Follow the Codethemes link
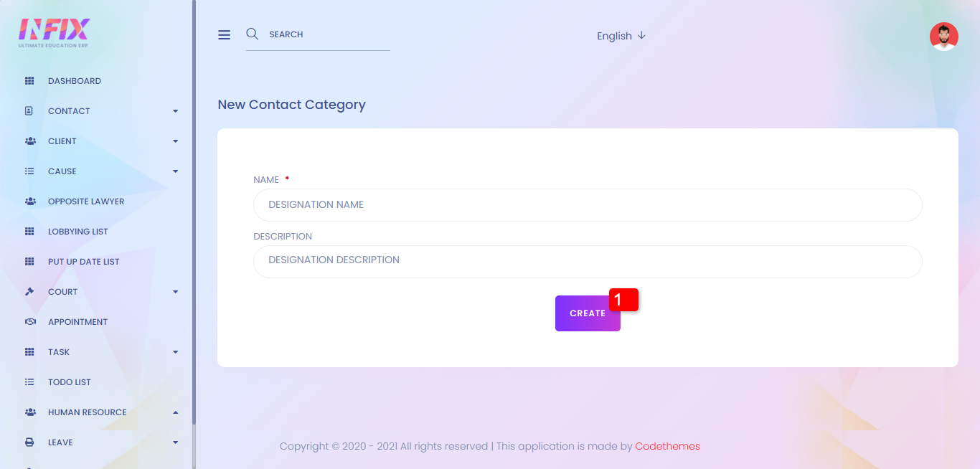Image resolution: width=980 pixels, height=469 pixels. [x=667, y=446]
